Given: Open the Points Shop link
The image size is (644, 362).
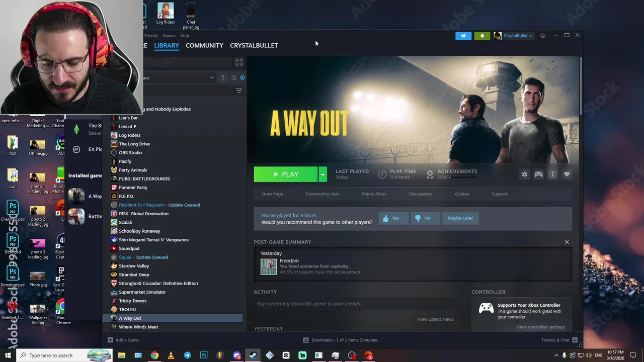Looking at the screenshot, I should pos(374,194).
